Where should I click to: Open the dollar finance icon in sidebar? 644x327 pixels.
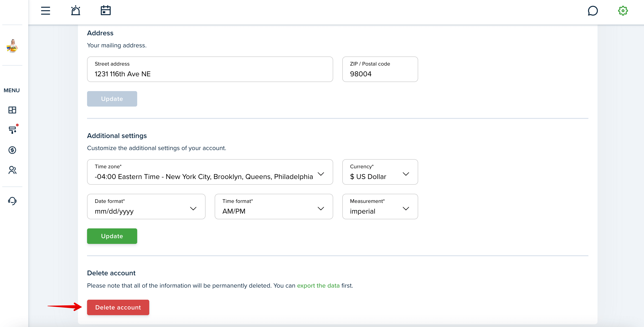tap(12, 150)
